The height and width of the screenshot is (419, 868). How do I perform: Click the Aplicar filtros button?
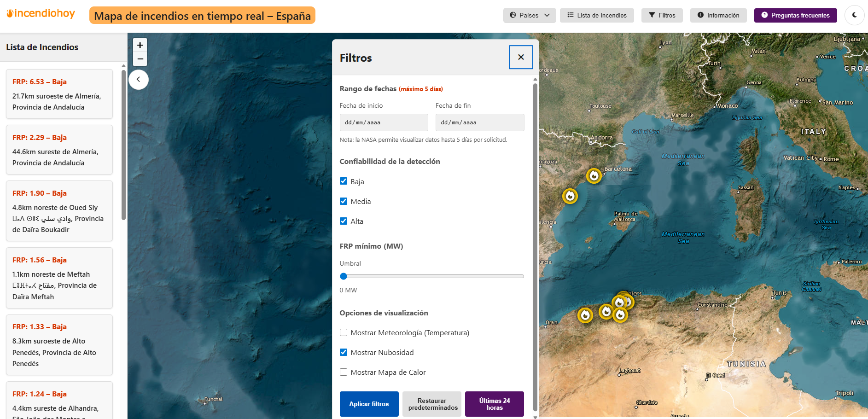pyautogui.click(x=369, y=404)
